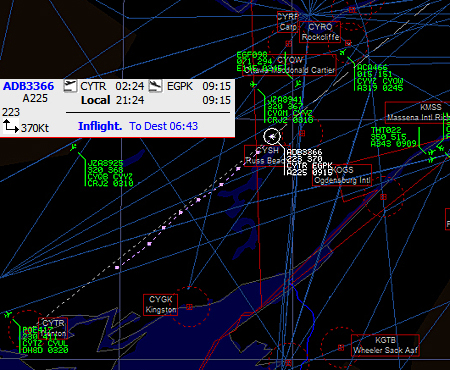Select the JZA8925 aircraft icon

tap(74, 147)
